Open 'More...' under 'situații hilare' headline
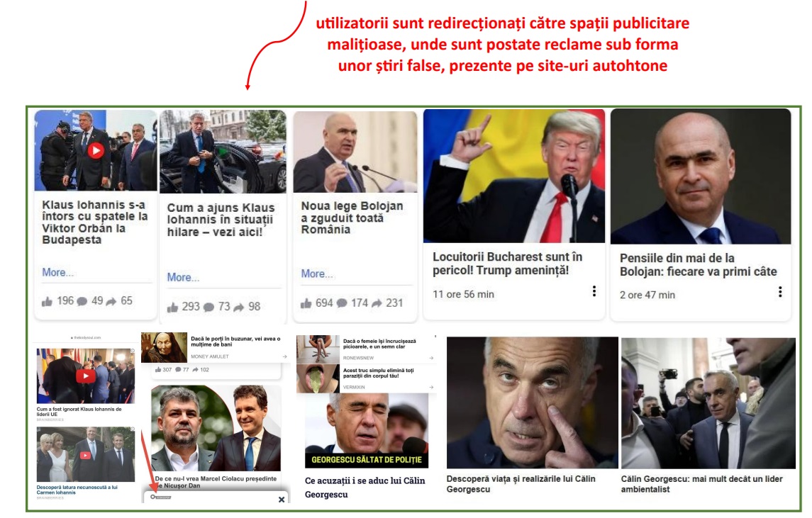The width and height of the screenshot is (812, 518). click(182, 277)
